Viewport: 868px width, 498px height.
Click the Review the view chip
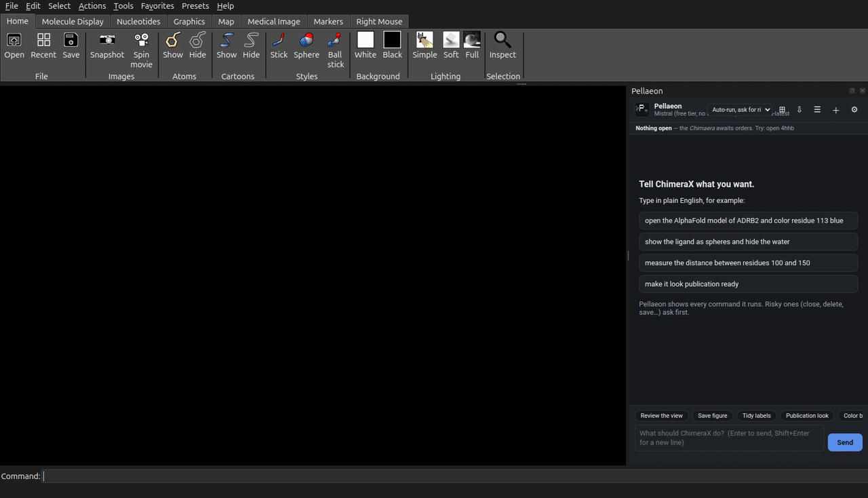coord(662,416)
